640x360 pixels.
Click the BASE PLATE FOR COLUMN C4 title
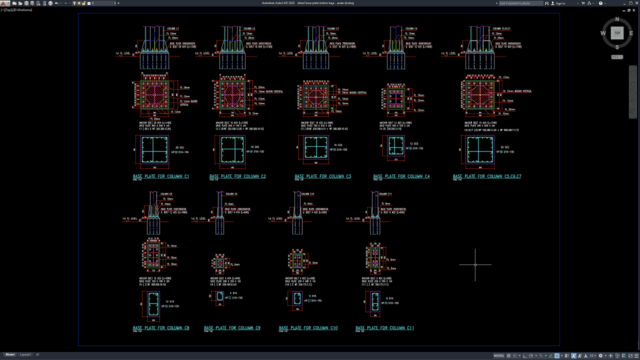[x=401, y=176]
